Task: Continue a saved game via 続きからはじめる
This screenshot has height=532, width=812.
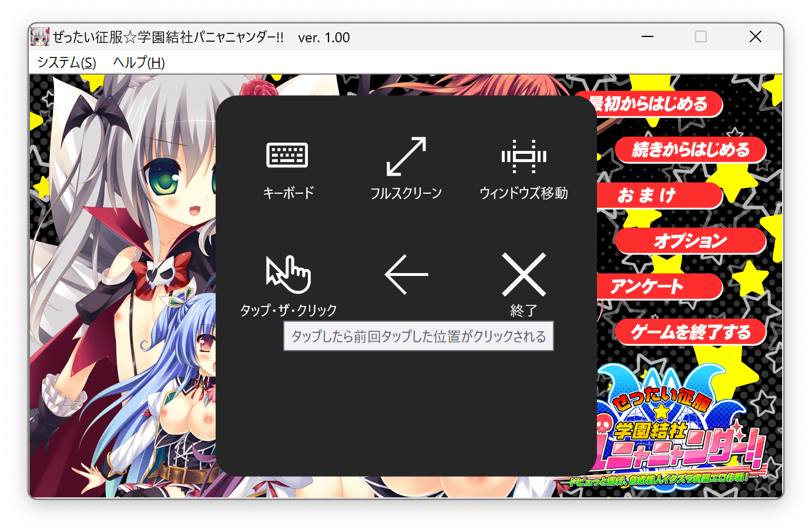Action: (690, 150)
